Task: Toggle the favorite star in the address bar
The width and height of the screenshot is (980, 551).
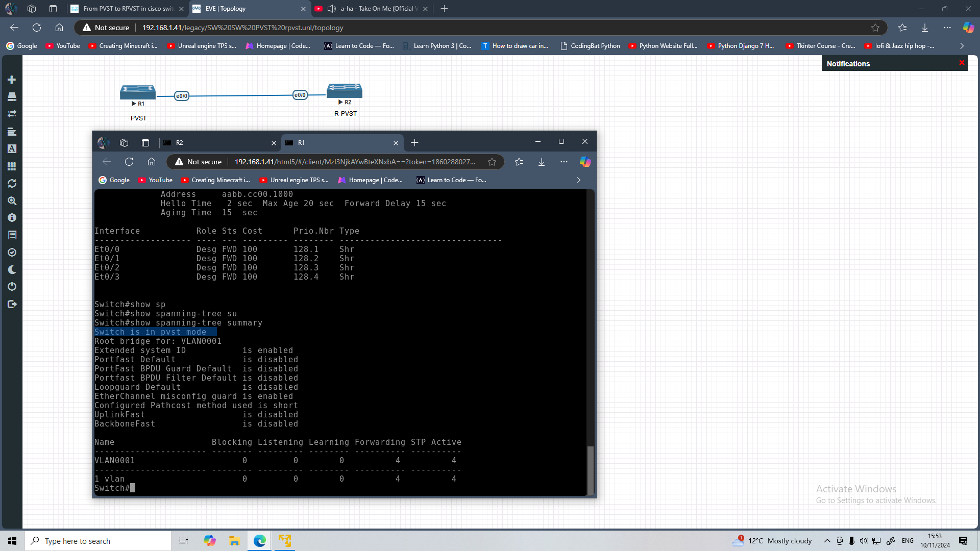Action: pyautogui.click(x=875, y=28)
